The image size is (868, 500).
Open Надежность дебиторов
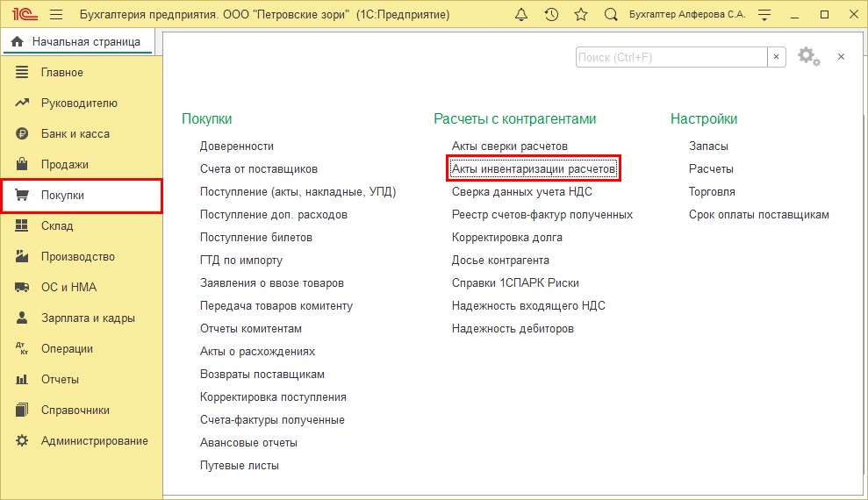click(x=513, y=329)
